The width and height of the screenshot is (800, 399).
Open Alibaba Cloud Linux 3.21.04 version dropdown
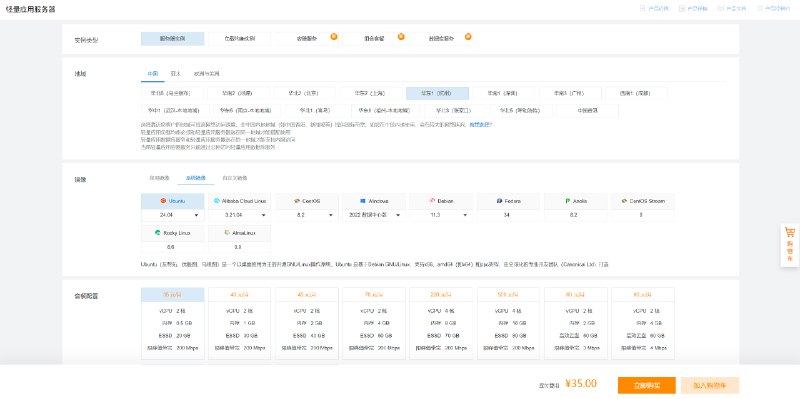239,215
